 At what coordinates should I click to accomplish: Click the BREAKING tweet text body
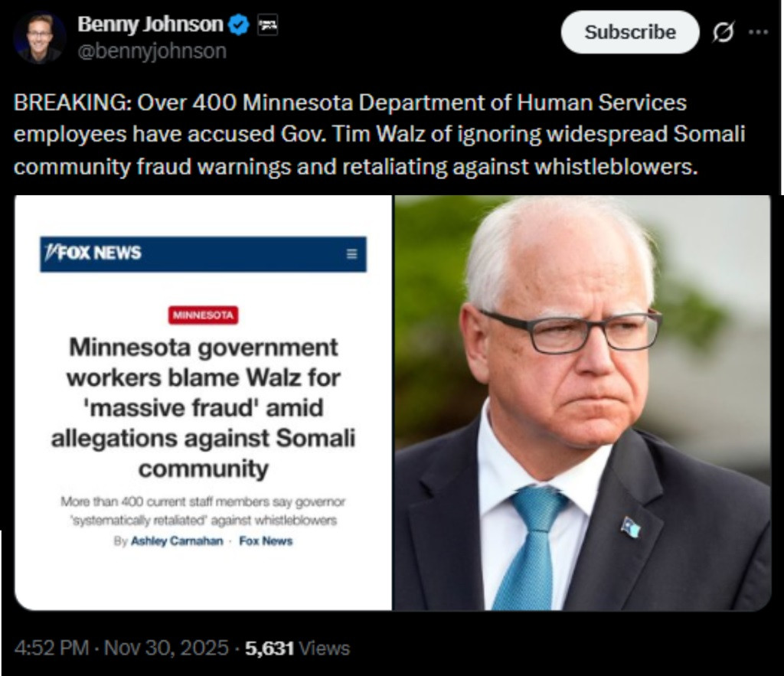380,134
